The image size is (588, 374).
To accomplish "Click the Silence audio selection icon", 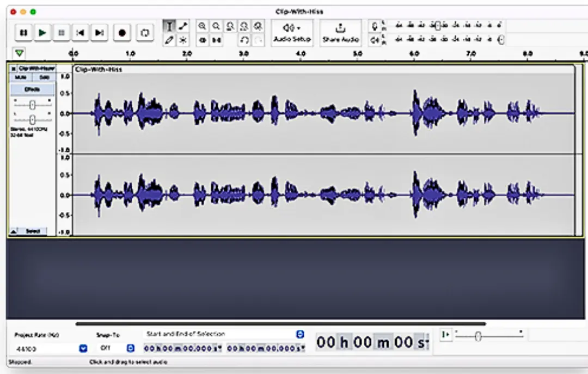I will pos(216,40).
